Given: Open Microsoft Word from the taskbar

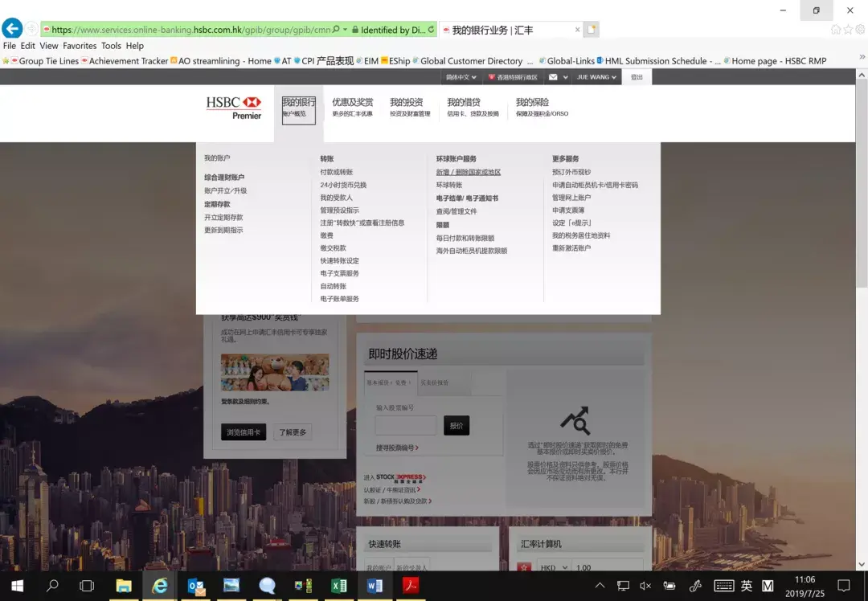Looking at the screenshot, I should pyautogui.click(x=375, y=586).
